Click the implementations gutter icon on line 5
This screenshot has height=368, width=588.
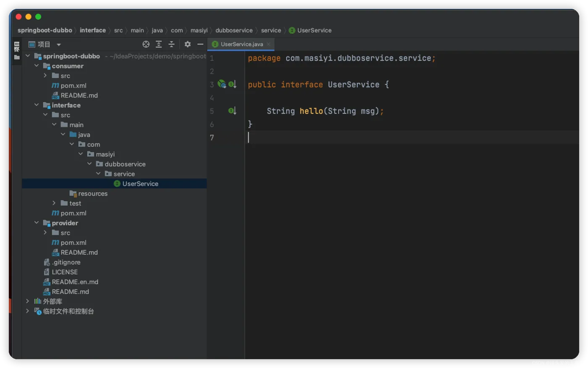pyautogui.click(x=232, y=111)
